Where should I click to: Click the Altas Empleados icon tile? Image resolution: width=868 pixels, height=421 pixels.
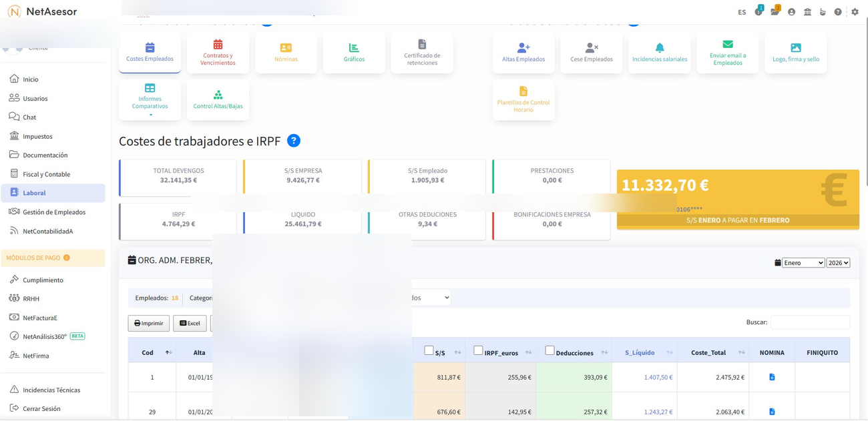point(523,53)
